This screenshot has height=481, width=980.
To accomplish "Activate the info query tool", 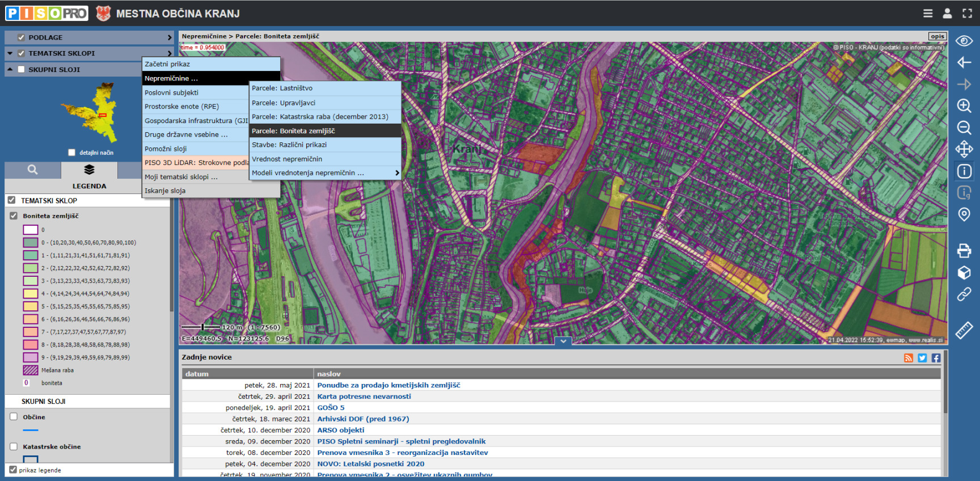I will tap(964, 171).
